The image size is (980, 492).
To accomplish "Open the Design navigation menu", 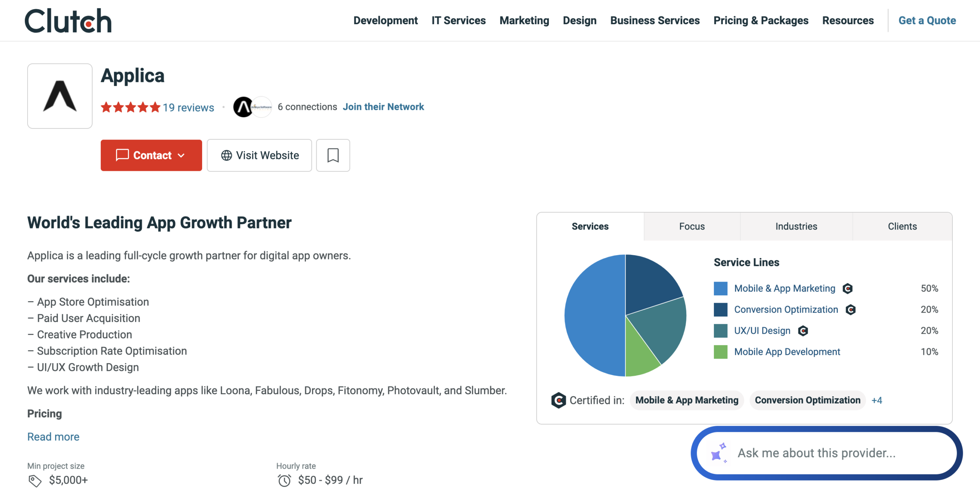I will point(579,20).
